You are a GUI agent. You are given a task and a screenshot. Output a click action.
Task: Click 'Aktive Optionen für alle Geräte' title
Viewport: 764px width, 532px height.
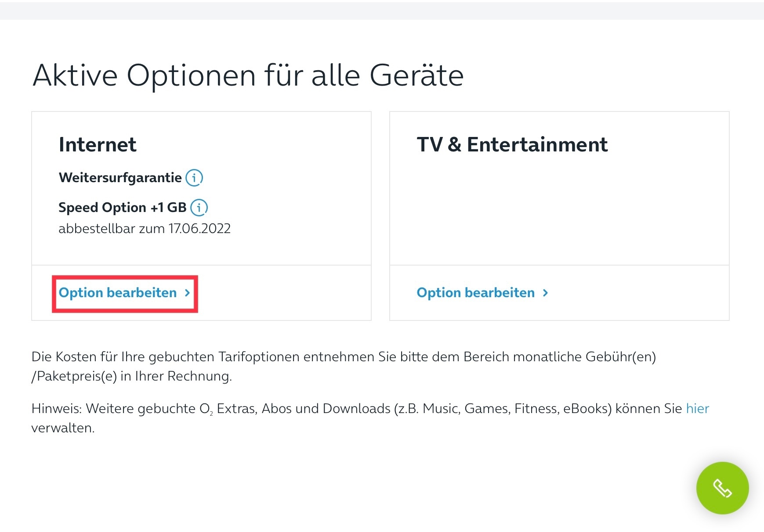[248, 75]
